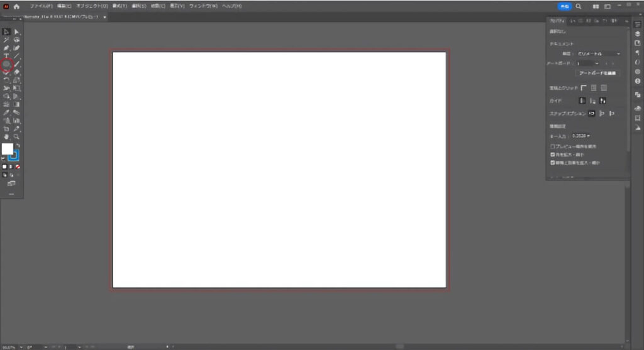The height and width of the screenshot is (350, 644).
Task: Select the Symbol Sprayer tool
Action: (x=6, y=121)
